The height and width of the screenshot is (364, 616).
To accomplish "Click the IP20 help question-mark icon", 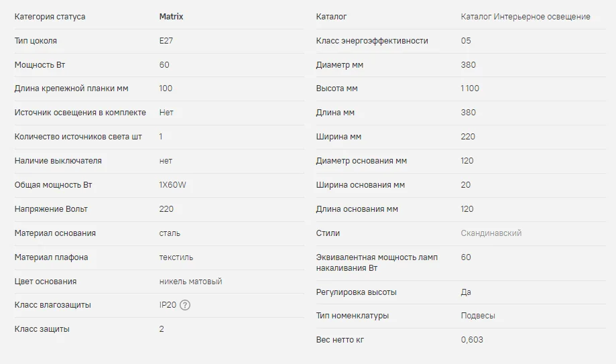I will tap(186, 305).
